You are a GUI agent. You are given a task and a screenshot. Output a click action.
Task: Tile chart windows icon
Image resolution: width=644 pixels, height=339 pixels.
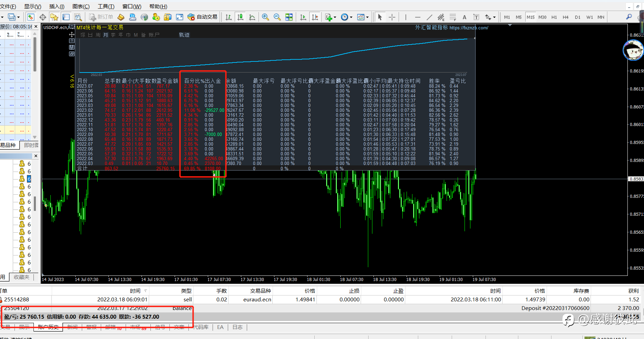click(289, 17)
